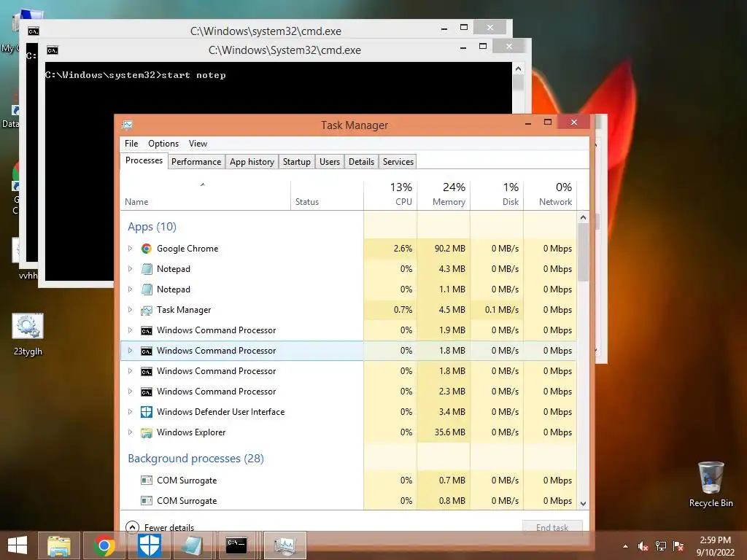Click Task Manager's 0.1 MB/s disk value

pyautogui.click(x=502, y=309)
